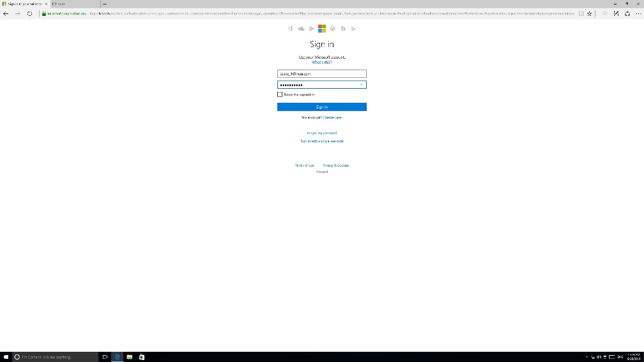The image size is (644, 362).
Task: Add page to favorites with star icon
Action: click(589, 13)
